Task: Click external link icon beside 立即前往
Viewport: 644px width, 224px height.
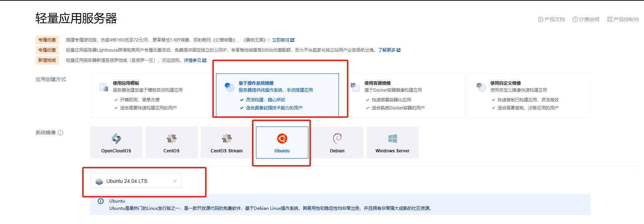Action: tap(292, 40)
